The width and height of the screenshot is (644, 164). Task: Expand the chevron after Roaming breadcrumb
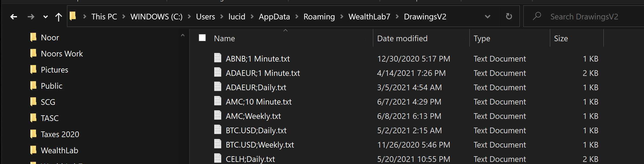tap(342, 17)
